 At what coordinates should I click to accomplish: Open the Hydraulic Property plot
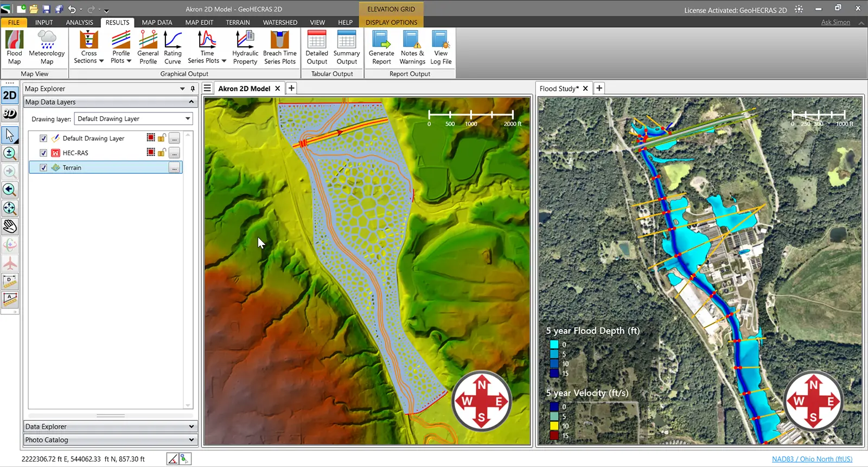tap(245, 48)
